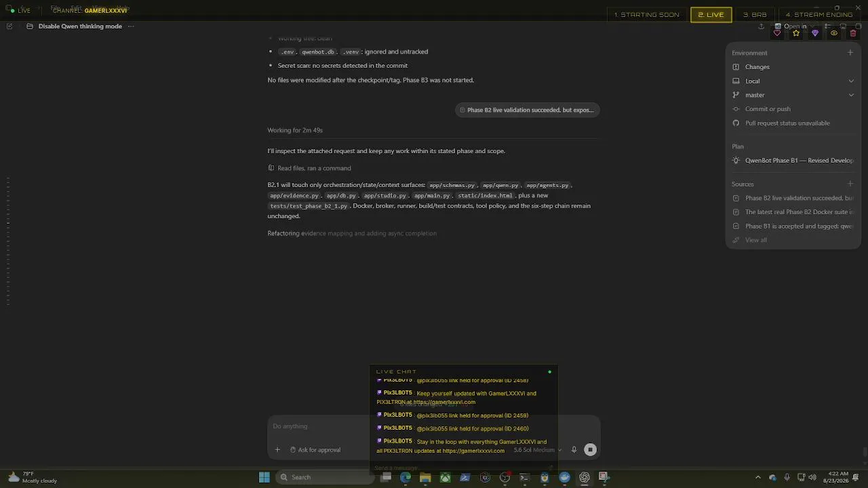868x488 pixels.
Task: Open the Task View taskbar icon
Action: (386, 477)
